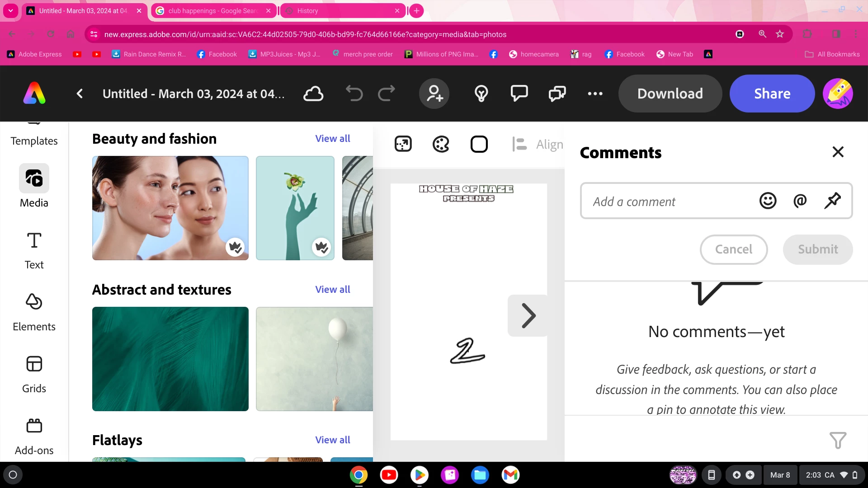Select the page background color swatch
This screenshot has width=868, height=488.
(479, 145)
